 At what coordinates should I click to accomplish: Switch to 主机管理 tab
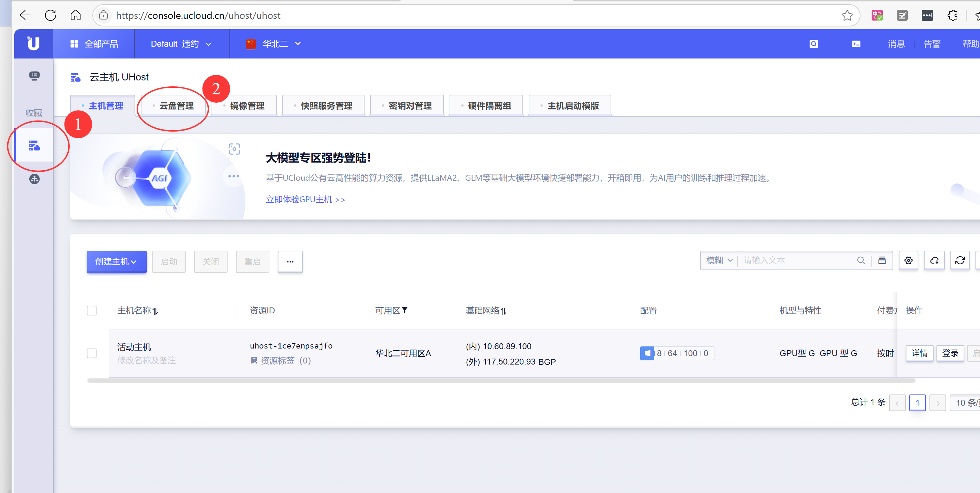(103, 106)
